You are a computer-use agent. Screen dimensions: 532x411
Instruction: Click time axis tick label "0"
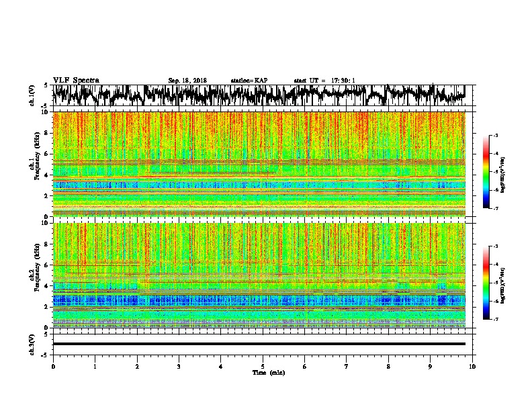tap(53, 367)
